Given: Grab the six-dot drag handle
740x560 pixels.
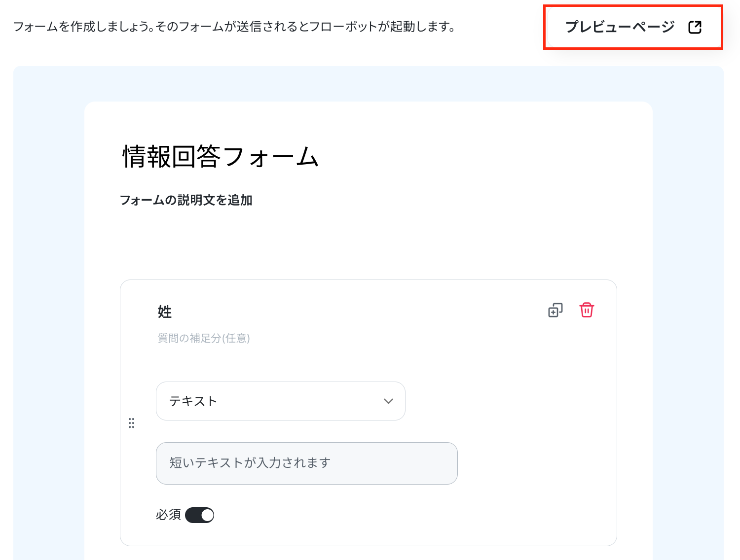Looking at the screenshot, I should coord(131,423).
